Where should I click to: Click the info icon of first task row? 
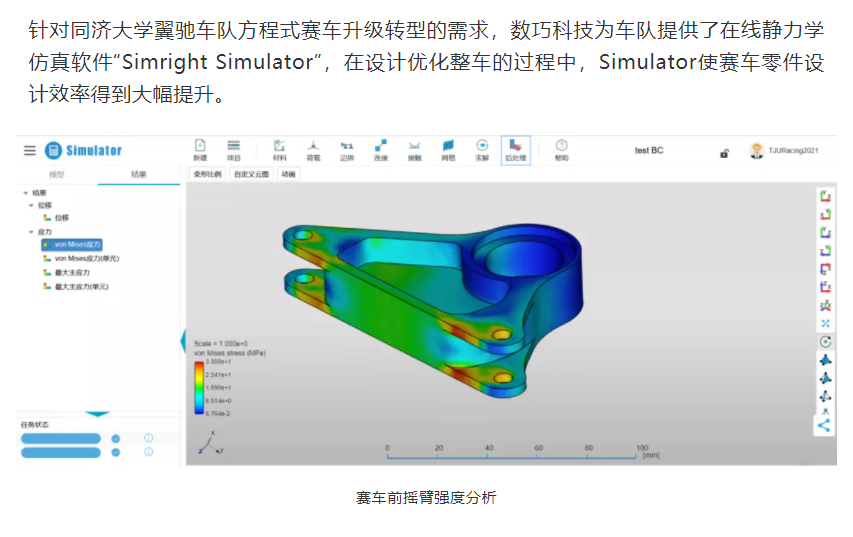[x=149, y=438]
